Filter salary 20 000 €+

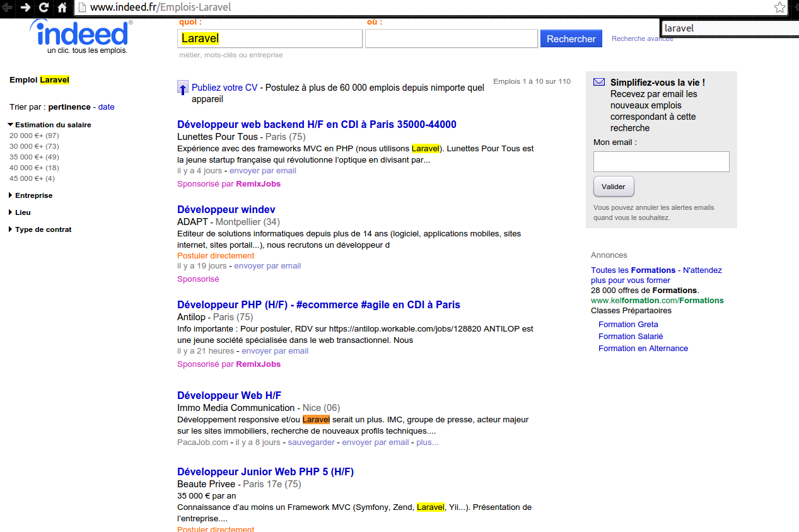pyautogui.click(x=34, y=136)
